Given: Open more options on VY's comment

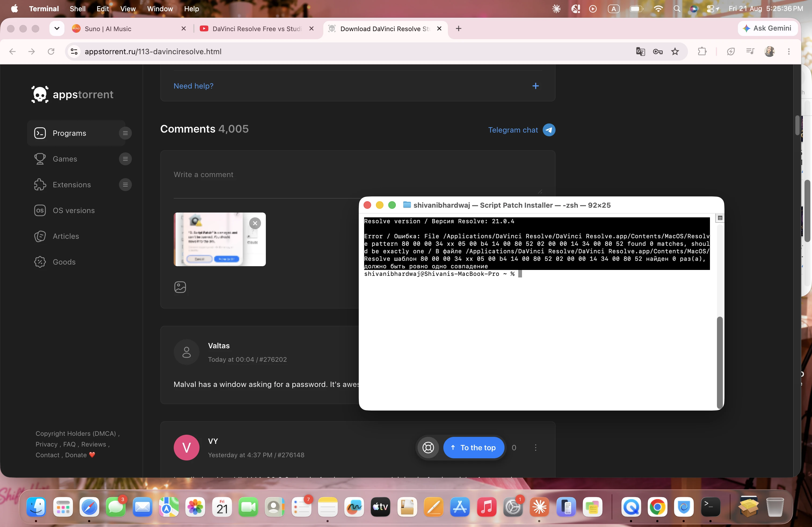Looking at the screenshot, I should coord(535,448).
